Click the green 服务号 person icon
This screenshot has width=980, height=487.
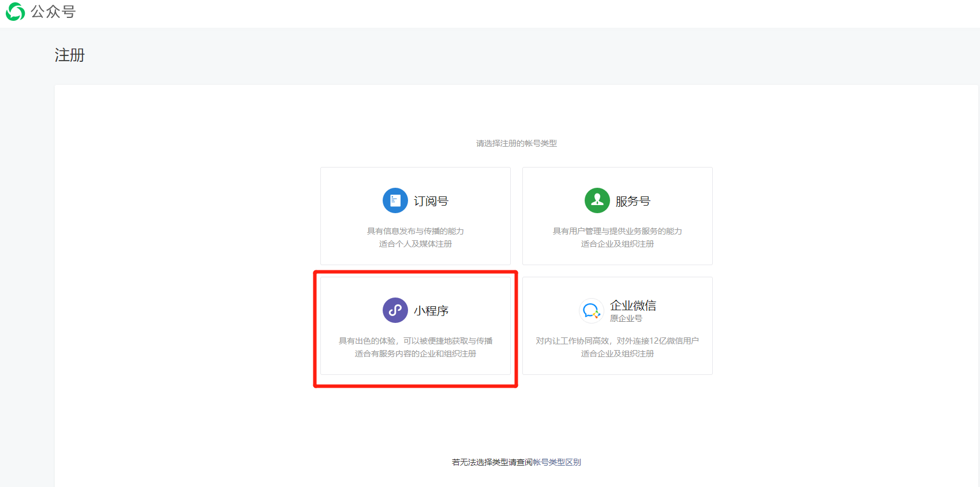click(597, 200)
